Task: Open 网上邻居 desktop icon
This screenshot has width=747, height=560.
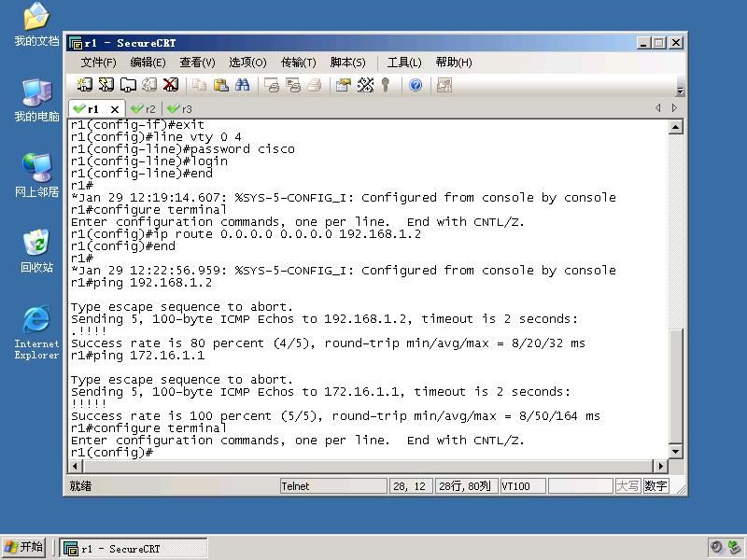Action: pos(36,175)
